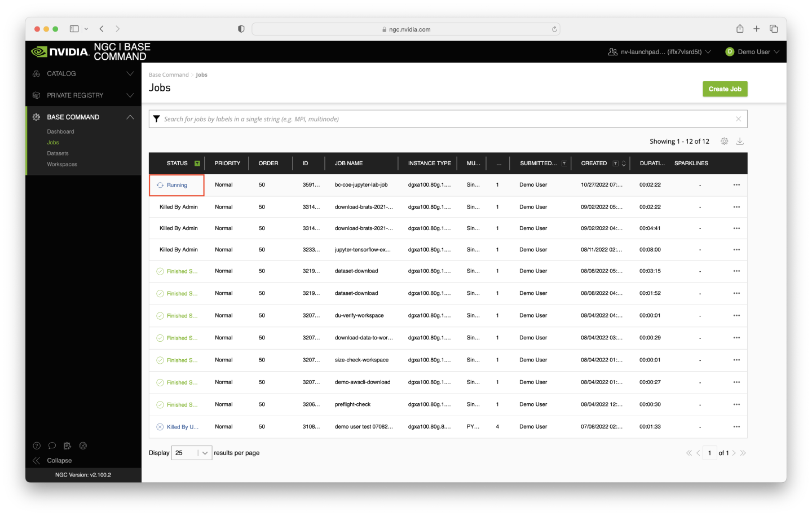The width and height of the screenshot is (812, 516).
Task: Go to previous page arrow
Action: (x=698, y=453)
